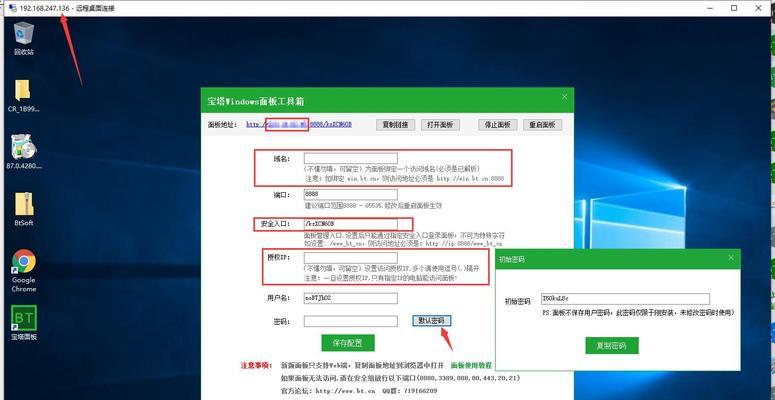Focus the 密码 input field

(x=350, y=321)
